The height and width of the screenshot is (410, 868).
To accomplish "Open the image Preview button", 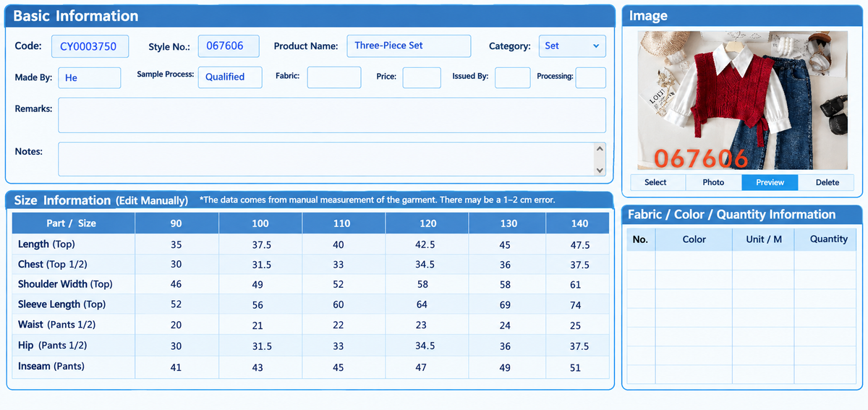I will (770, 182).
